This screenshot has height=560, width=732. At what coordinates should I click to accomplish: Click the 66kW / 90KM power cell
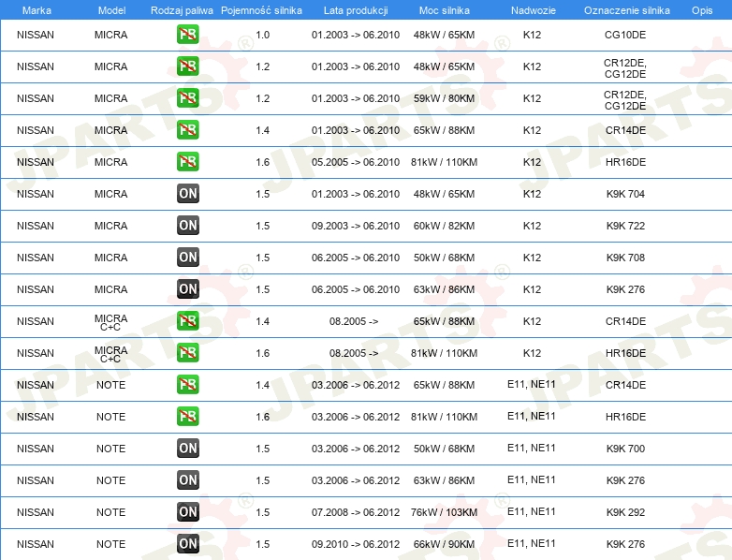coord(444,544)
